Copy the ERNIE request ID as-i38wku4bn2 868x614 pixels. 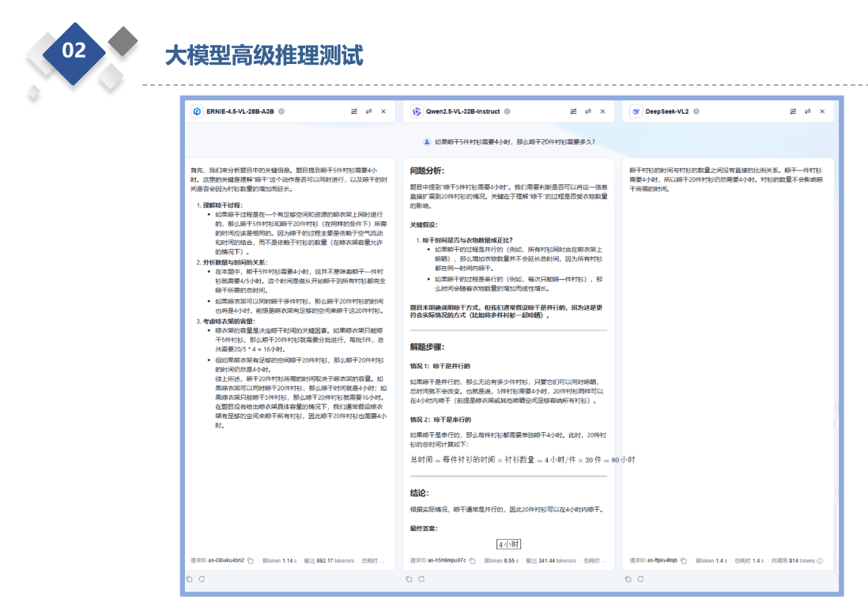coord(250,561)
